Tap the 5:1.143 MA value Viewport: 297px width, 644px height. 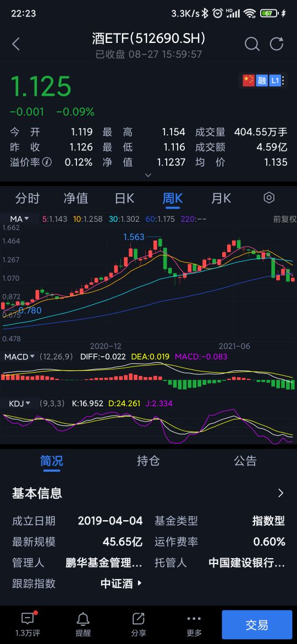(54, 219)
